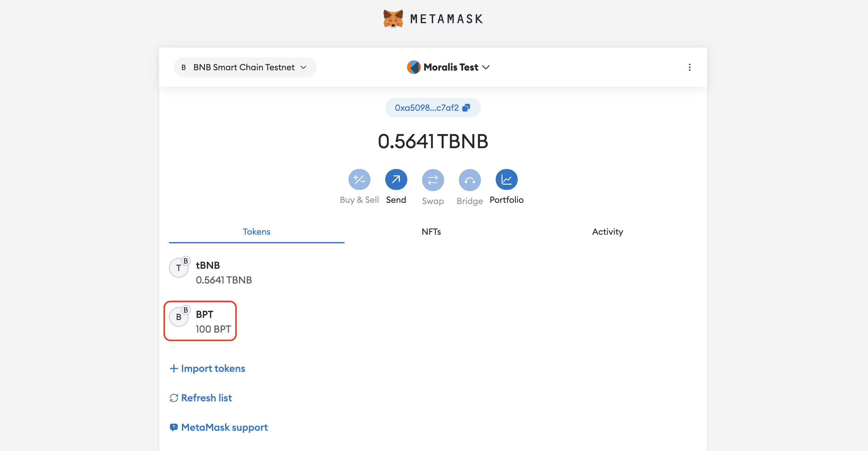The height and width of the screenshot is (451, 868).
Task: Click the 0xa5098...c7af2 address pill
Action: pyautogui.click(x=433, y=107)
